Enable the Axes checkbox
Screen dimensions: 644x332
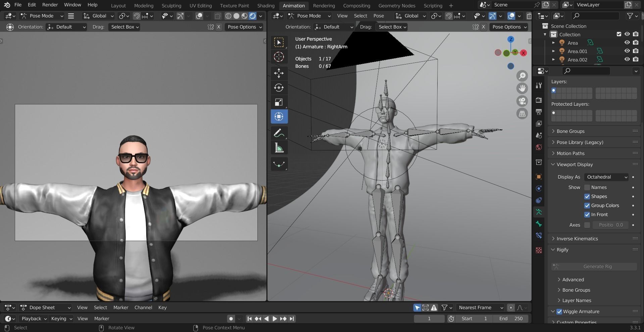click(587, 225)
